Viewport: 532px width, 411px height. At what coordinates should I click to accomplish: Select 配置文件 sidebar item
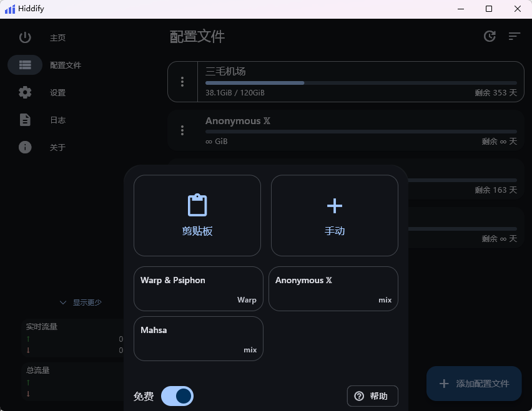66,65
